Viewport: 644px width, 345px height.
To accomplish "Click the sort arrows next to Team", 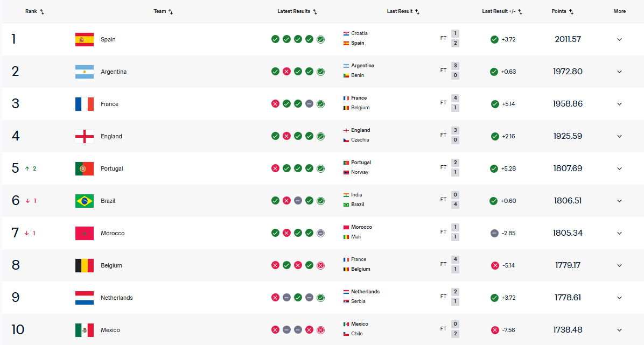I will (x=171, y=12).
